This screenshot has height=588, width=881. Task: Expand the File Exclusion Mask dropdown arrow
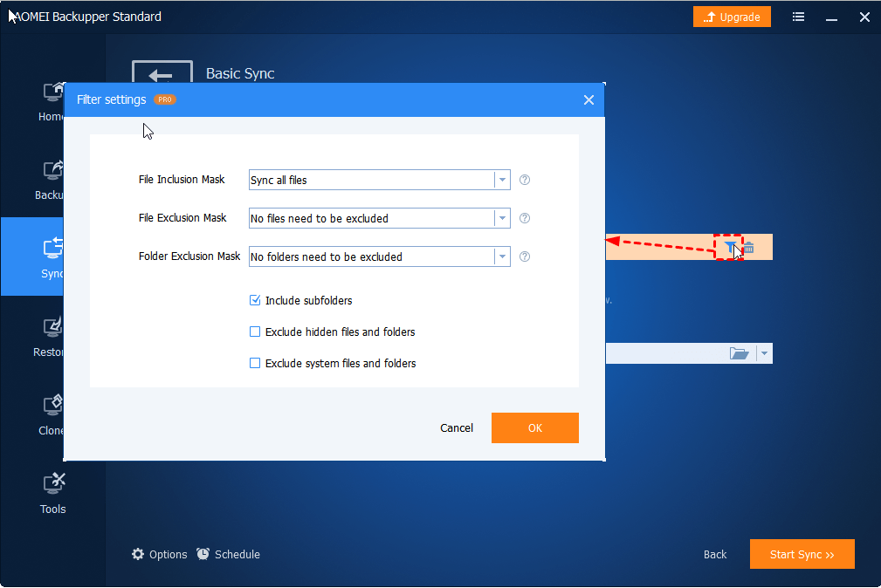coord(502,218)
